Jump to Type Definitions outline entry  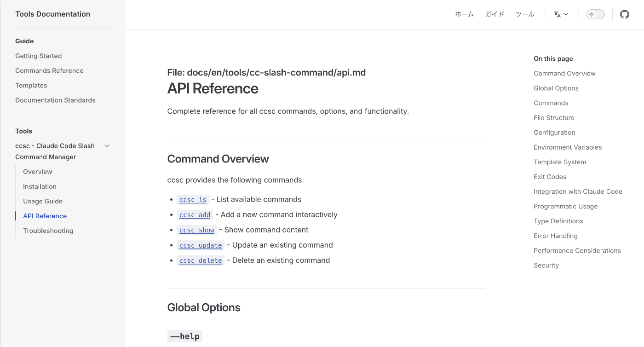558,220
